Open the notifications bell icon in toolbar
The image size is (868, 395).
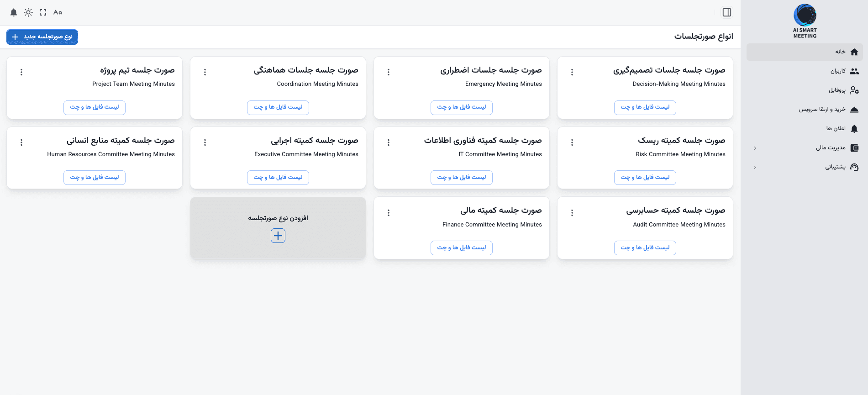pyautogui.click(x=13, y=12)
